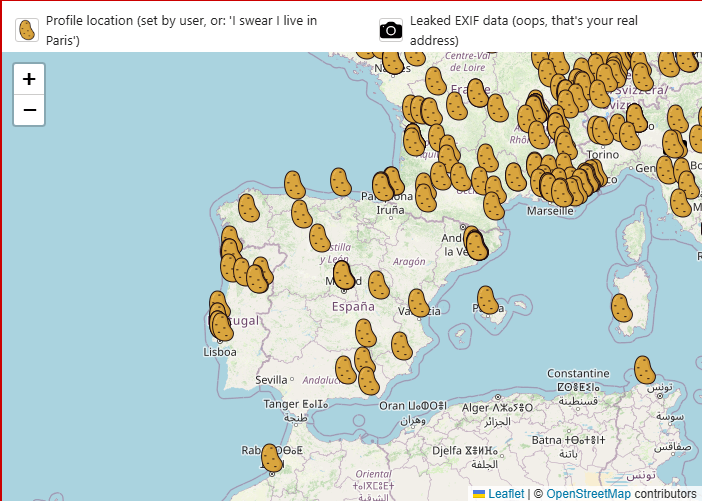This screenshot has width=702, height=501.
Task: Click the camera icon in the legend
Action: coord(392,30)
